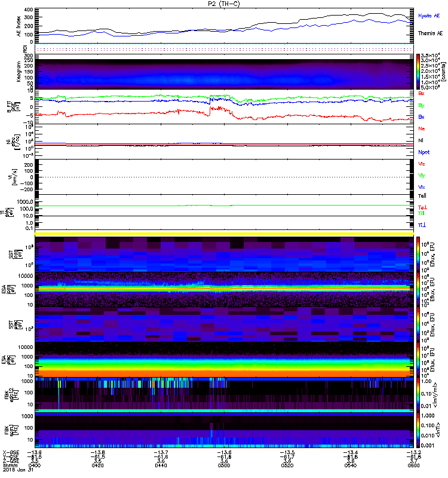Click the 'Keogram' axis label
The width and height of the screenshot is (448, 478).
point(19,72)
